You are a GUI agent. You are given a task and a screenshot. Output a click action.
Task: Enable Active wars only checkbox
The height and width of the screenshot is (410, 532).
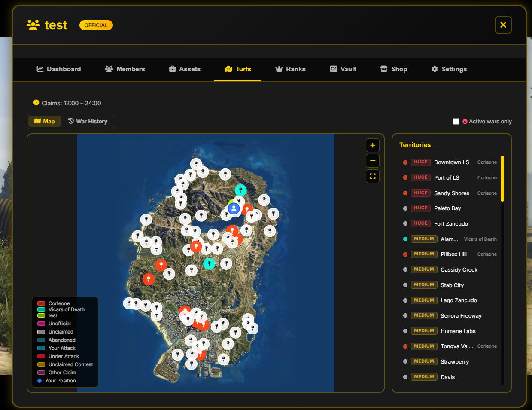(456, 122)
